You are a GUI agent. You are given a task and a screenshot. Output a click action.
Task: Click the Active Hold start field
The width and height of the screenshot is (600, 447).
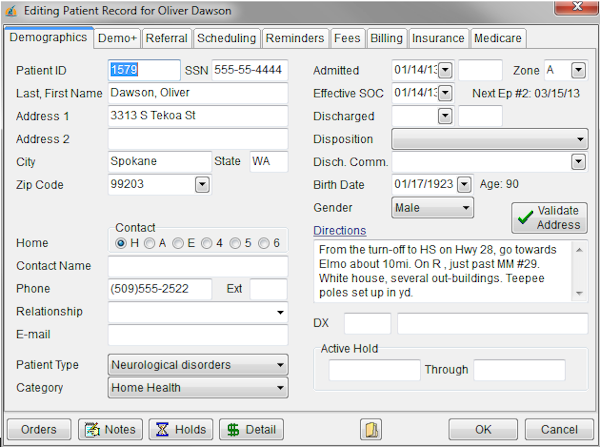pos(375,370)
